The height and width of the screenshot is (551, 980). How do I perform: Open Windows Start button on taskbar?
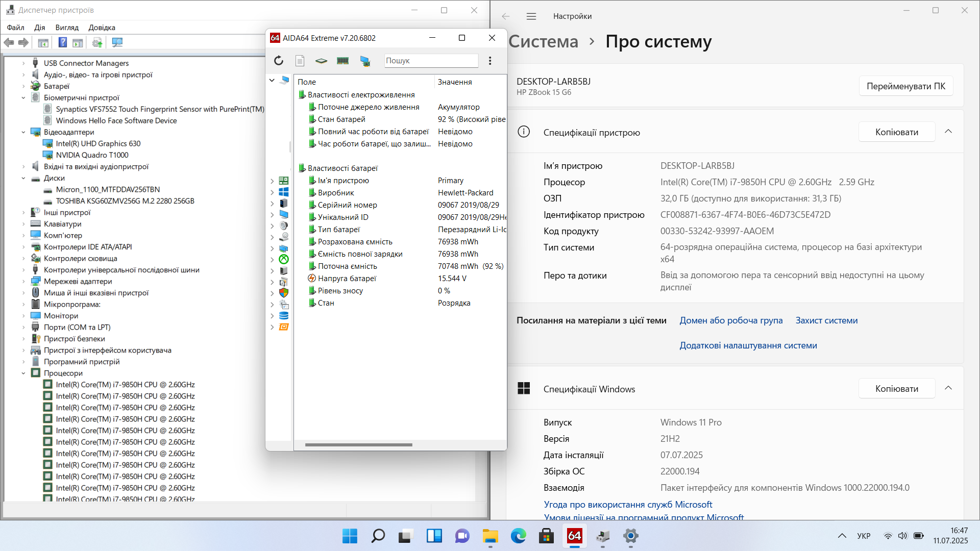click(x=350, y=536)
